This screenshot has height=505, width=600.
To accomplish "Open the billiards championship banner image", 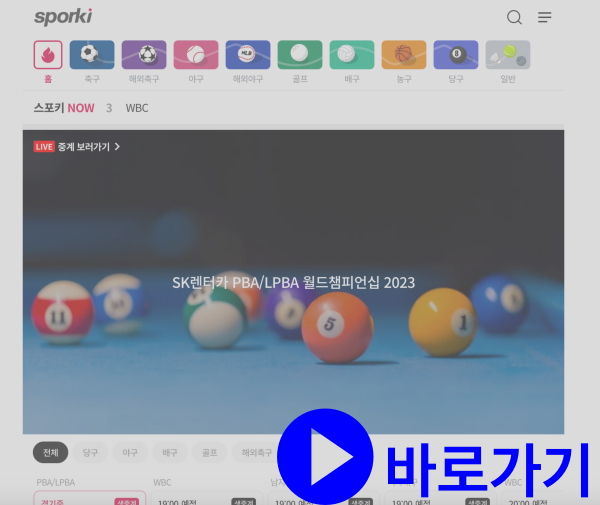I will point(293,282).
